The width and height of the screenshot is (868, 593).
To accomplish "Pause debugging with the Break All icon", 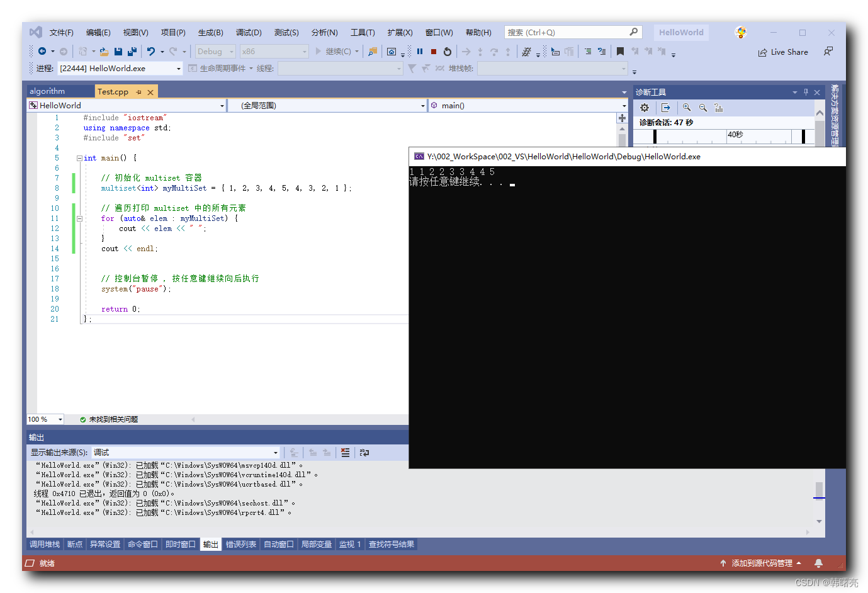I will tap(420, 52).
